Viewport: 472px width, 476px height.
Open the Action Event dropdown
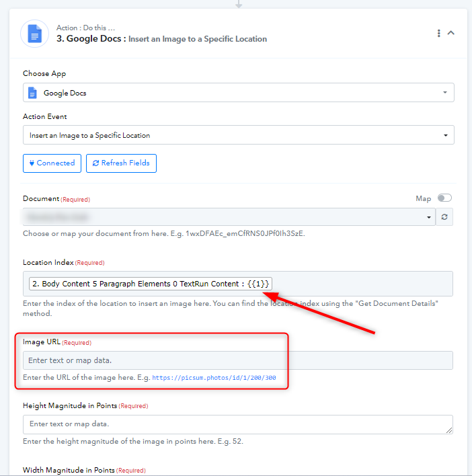tap(239, 135)
